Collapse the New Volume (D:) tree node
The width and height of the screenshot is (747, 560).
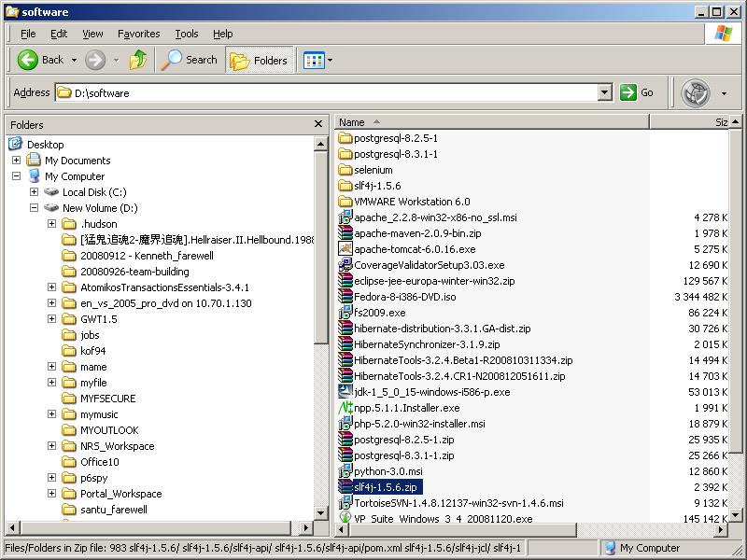(35, 208)
